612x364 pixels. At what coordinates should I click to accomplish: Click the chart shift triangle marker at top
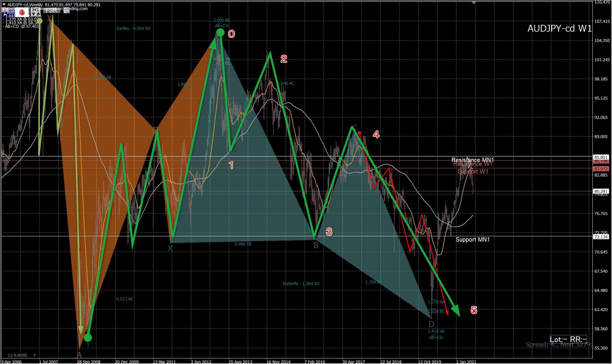click(474, 2)
